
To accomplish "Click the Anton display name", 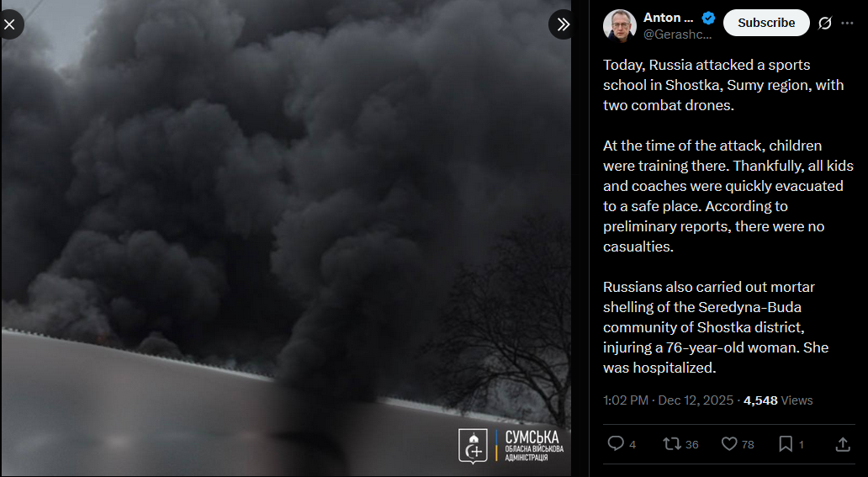I will click(668, 18).
